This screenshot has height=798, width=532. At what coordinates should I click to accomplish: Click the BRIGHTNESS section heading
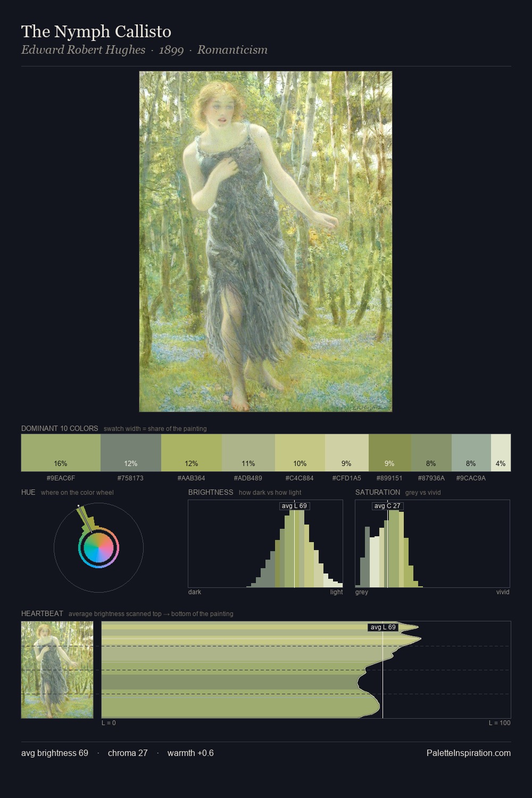211,492
